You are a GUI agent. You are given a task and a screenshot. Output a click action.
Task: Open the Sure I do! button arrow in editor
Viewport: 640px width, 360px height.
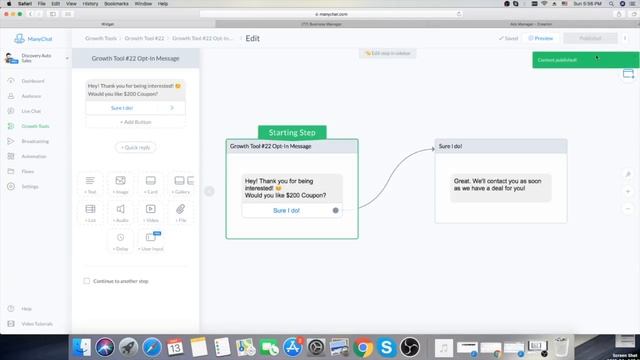click(x=172, y=108)
